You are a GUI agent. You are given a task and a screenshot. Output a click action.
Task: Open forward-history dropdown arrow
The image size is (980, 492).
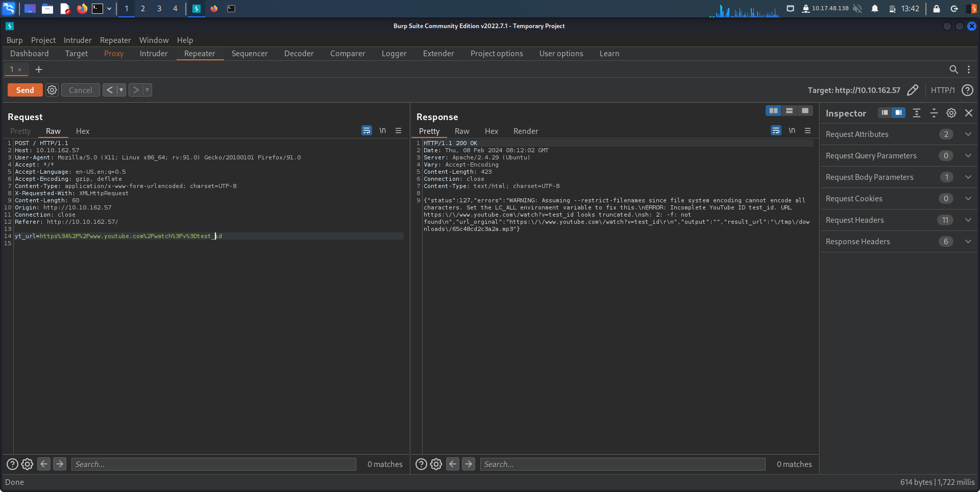tap(147, 90)
